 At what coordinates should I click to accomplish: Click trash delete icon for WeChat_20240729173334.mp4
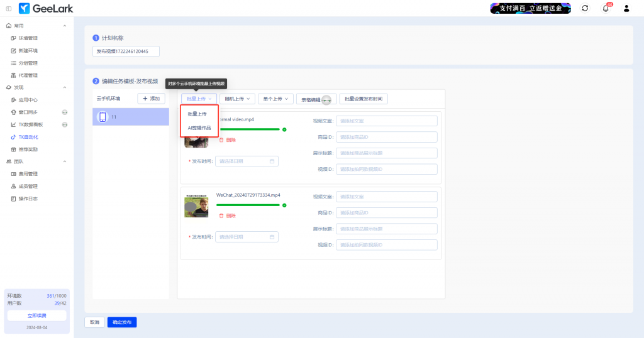tap(221, 215)
